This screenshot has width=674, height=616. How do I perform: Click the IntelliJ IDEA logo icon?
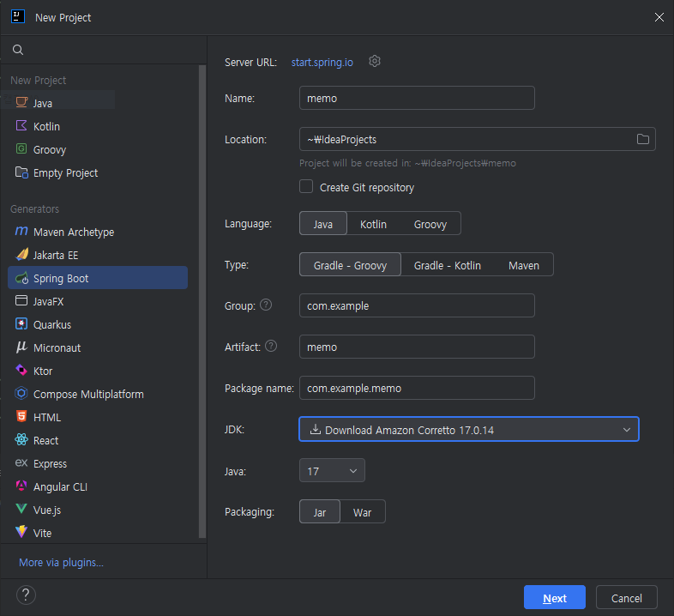tap(18, 17)
